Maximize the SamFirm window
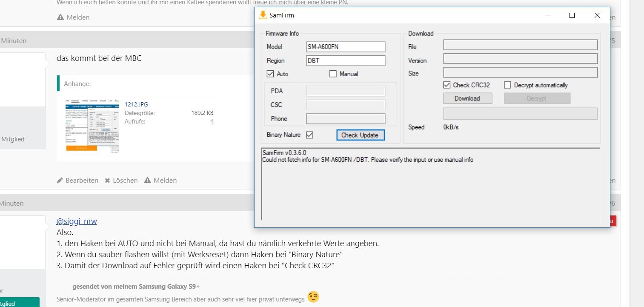Viewport: 644px width, 307px height. coord(572,15)
